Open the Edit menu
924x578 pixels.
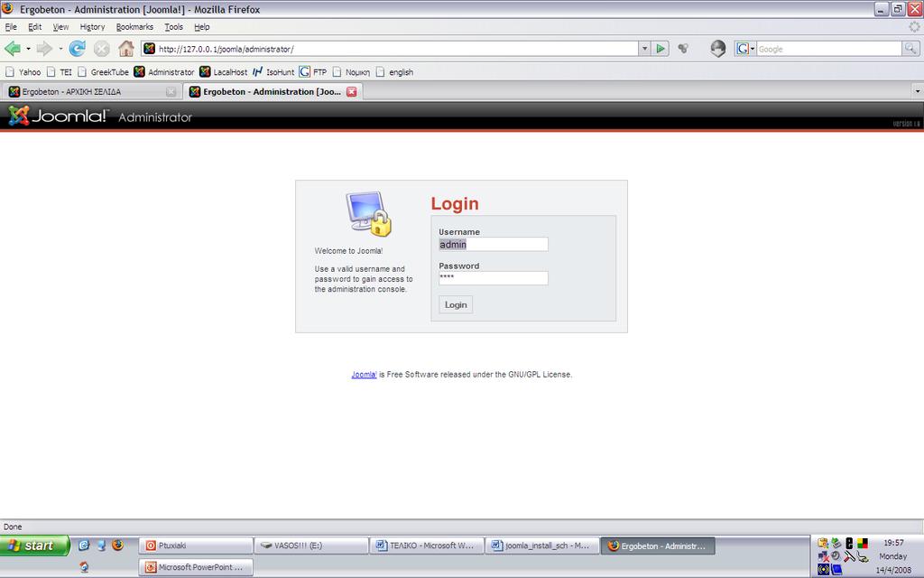point(35,27)
